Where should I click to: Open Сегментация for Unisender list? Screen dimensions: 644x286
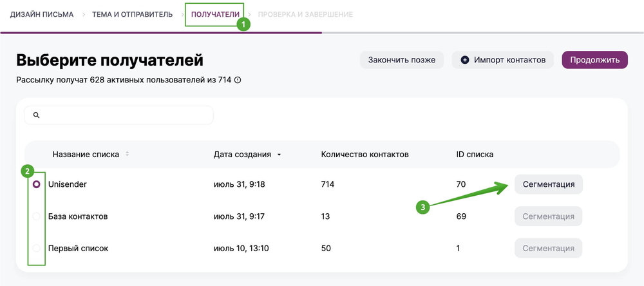549,184
